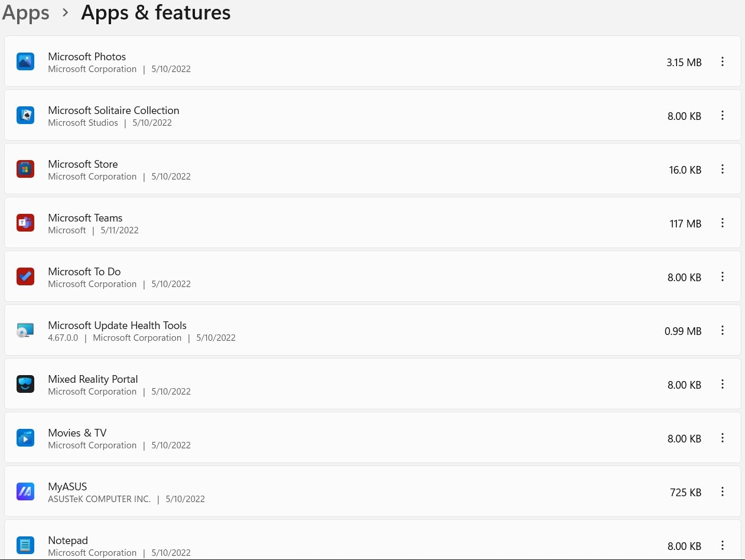This screenshot has width=745, height=560.
Task: Click the Microsoft Update Health Tools icon
Action: pos(25,330)
